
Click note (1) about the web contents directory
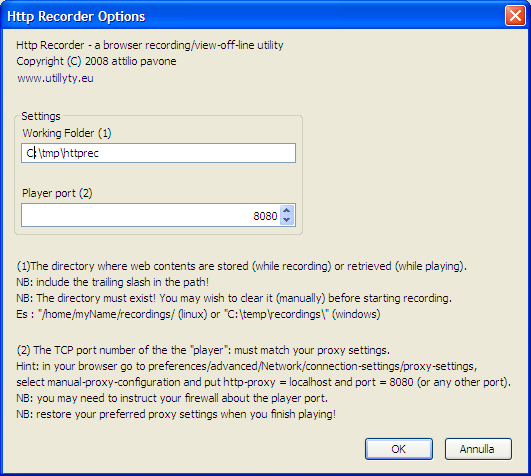pos(241,266)
